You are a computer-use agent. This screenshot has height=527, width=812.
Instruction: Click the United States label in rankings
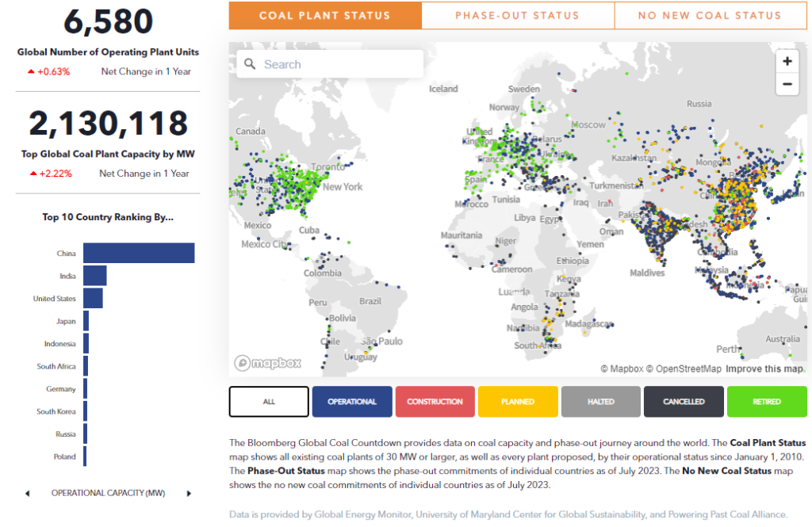point(55,298)
